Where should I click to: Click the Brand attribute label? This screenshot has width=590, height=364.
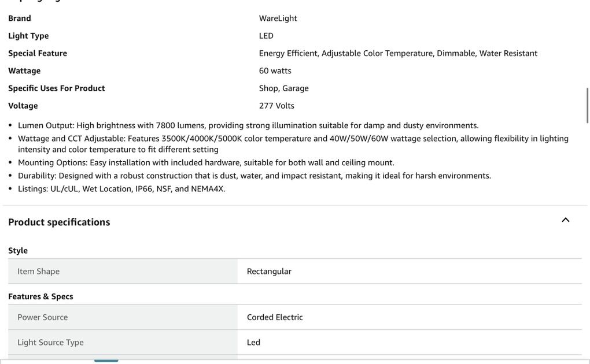point(20,18)
